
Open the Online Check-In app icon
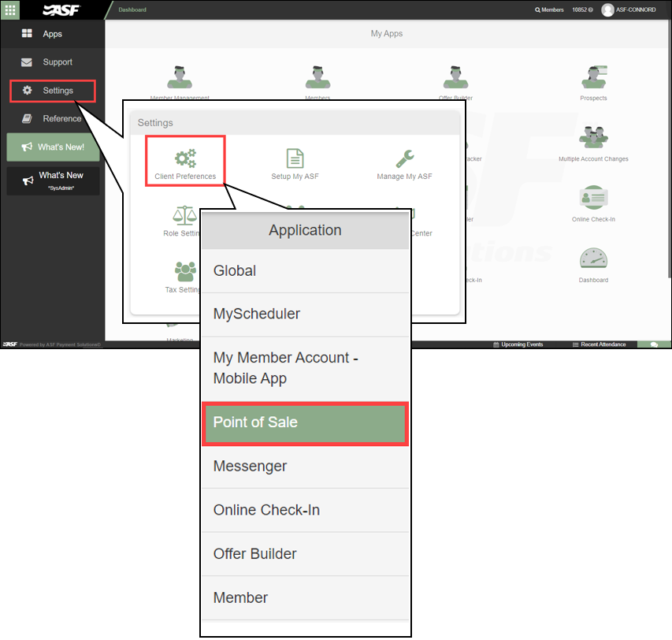593,198
